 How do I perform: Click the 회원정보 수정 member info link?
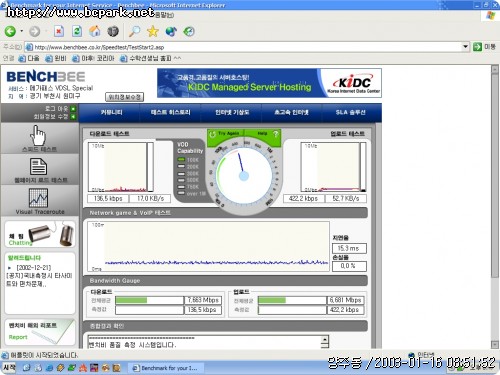[54, 117]
